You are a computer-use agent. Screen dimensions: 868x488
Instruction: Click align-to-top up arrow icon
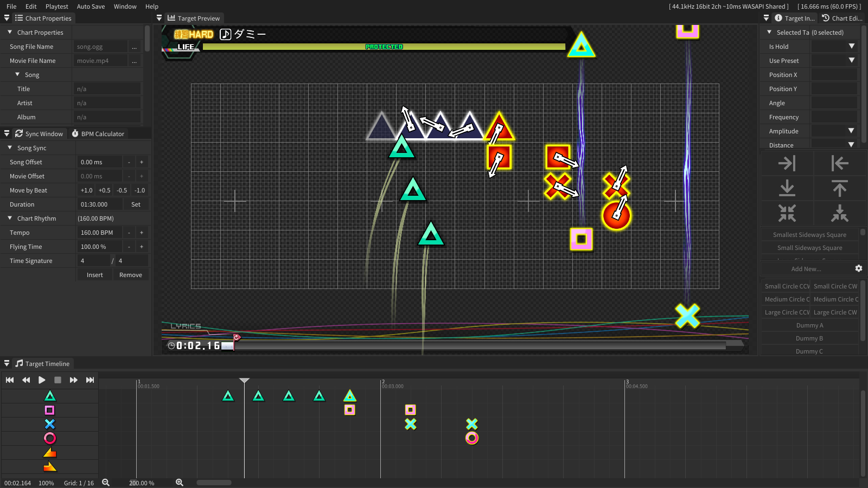pos(839,188)
